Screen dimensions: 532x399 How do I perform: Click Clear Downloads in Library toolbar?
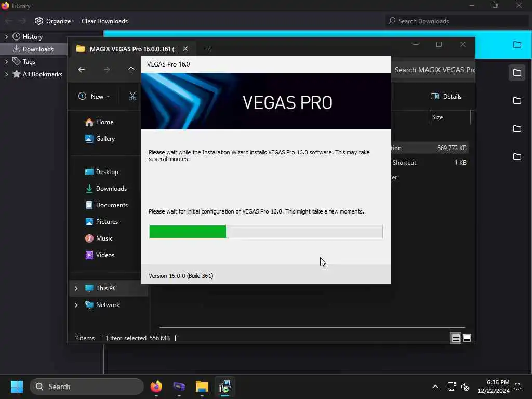coord(104,21)
